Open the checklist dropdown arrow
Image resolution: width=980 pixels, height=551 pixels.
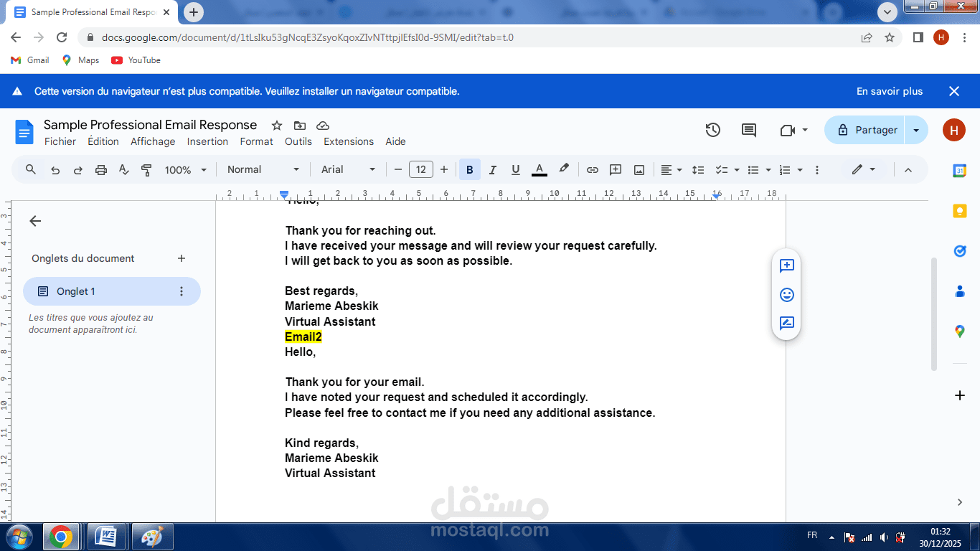coord(737,170)
